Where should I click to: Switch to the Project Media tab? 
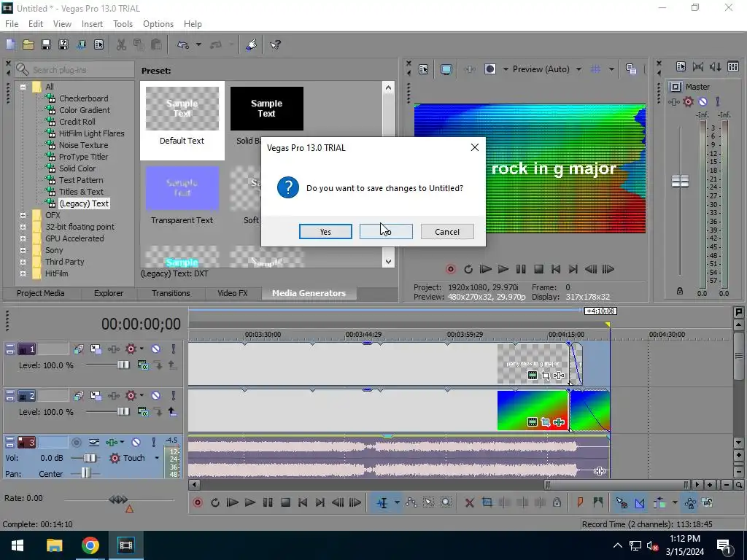point(41,293)
